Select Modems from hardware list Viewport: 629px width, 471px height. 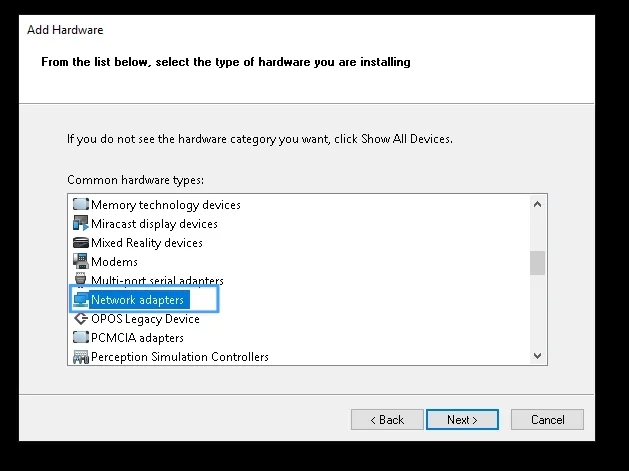pyautogui.click(x=114, y=262)
